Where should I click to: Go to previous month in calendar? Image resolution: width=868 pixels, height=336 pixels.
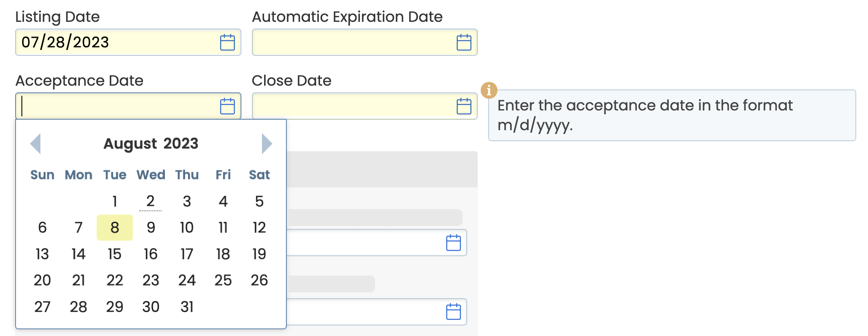pyautogui.click(x=36, y=144)
